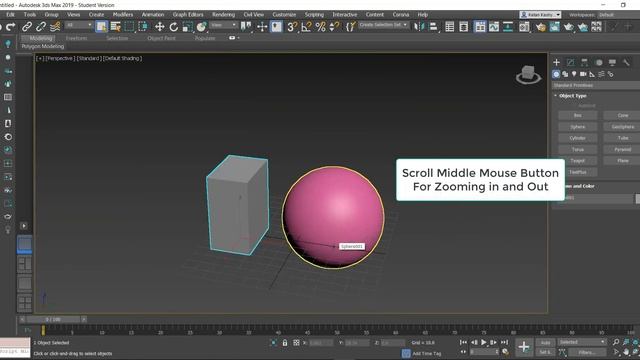Screen dimensions: 640x360
Task: Click the Unlink Selection icon
Action: (41, 27)
